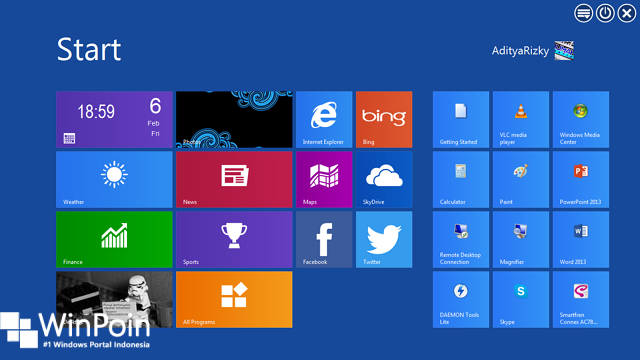Open the menu list button at top right
The width and height of the screenshot is (640, 360).
pyautogui.click(x=584, y=13)
